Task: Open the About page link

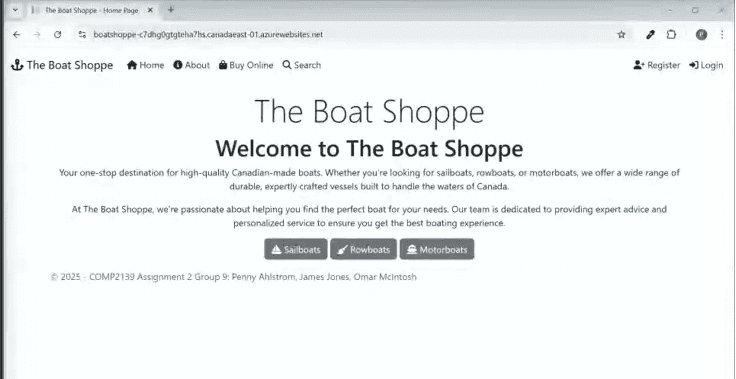Action: pyautogui.click(x=192, y=65)
